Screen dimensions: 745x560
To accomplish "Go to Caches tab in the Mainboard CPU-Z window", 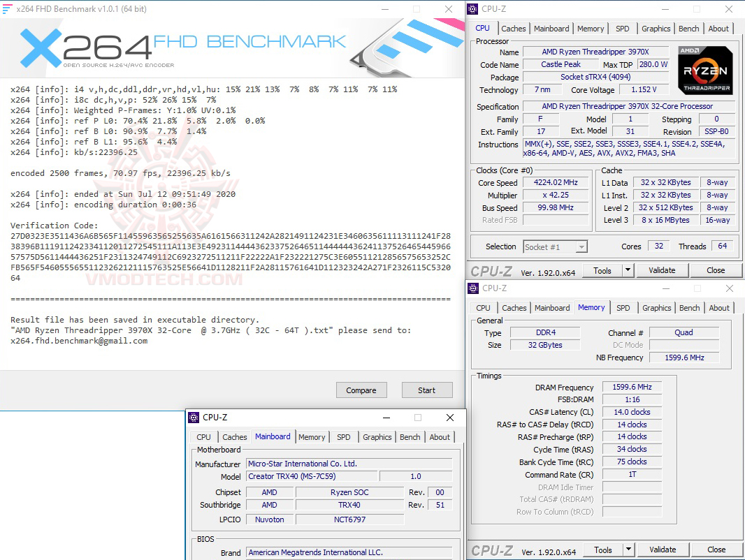I will pyautogui.click(x=235, y=437).
